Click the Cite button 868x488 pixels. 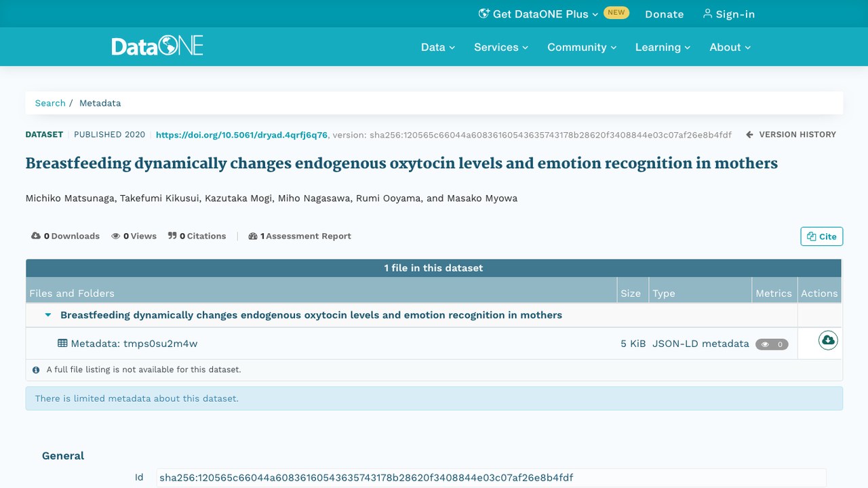coord(822,237)
